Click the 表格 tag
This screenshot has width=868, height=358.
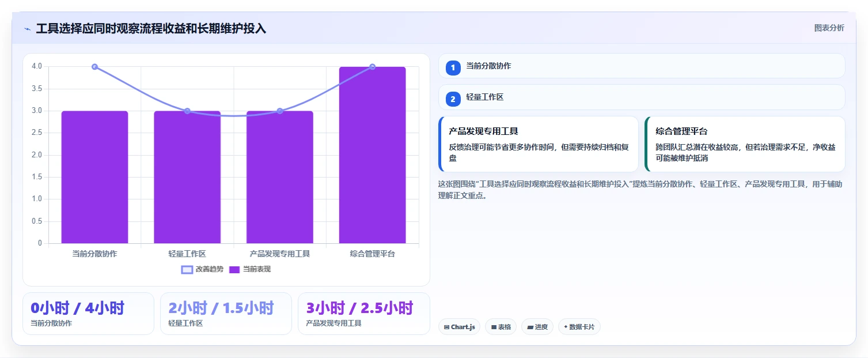(501, 327)
